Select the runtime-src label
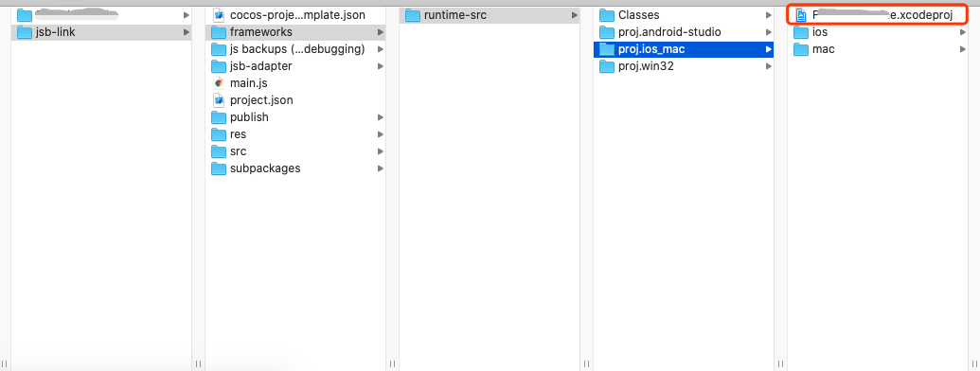 [455, 15]
